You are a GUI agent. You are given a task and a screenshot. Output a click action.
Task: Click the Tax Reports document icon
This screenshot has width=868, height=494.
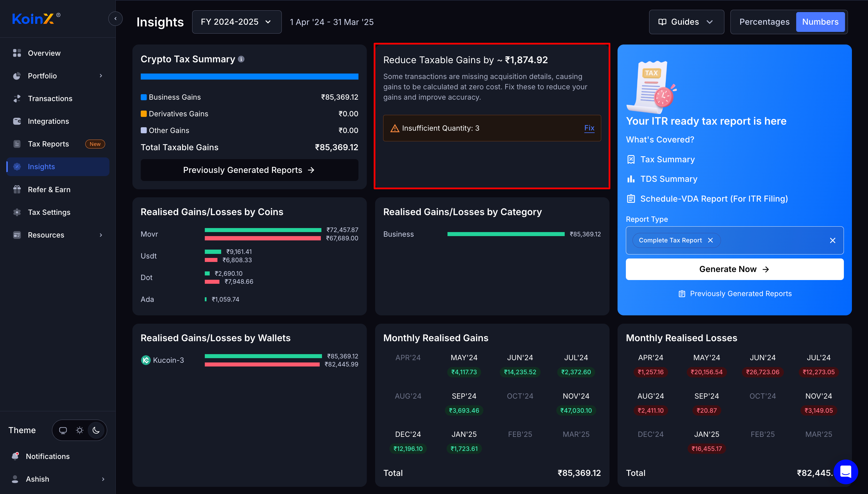[x=17, y=144]
